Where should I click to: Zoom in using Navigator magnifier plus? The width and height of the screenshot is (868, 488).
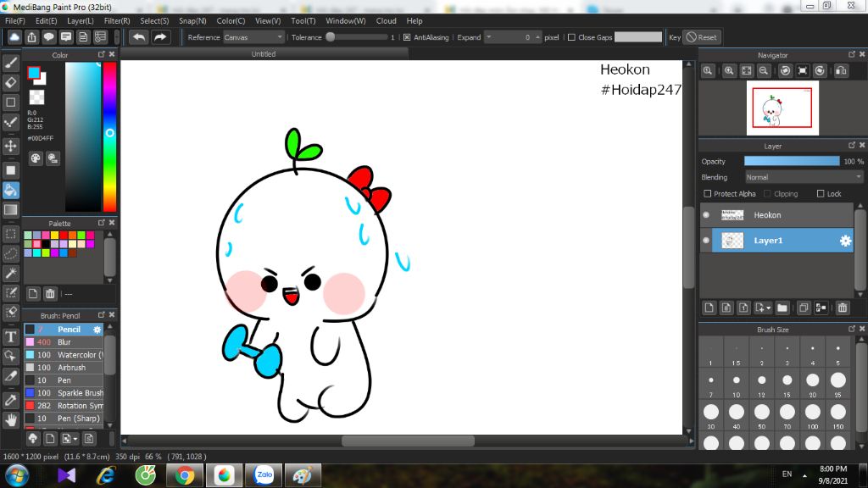click(729, 71)
